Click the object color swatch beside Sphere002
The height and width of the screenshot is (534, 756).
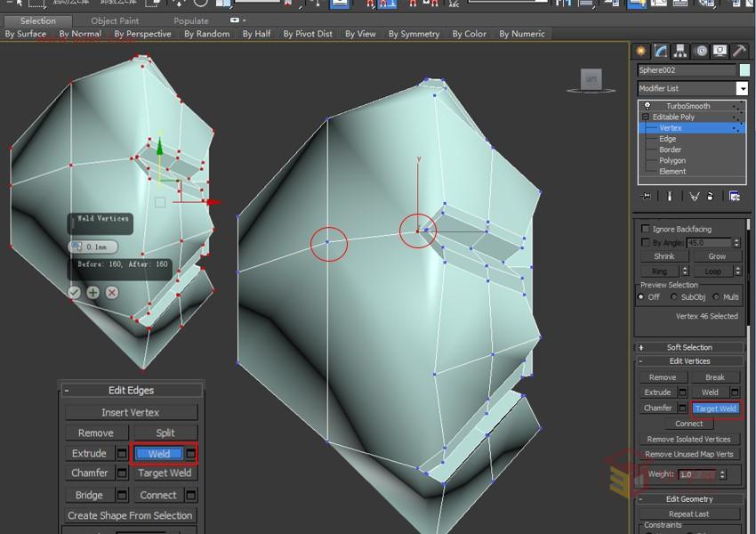coord(744,69)
